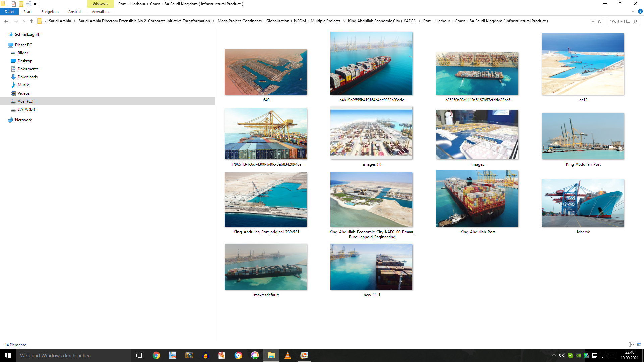Click the NVIDIA tray icon
This screenshot has width=644, height=362.
578,355
